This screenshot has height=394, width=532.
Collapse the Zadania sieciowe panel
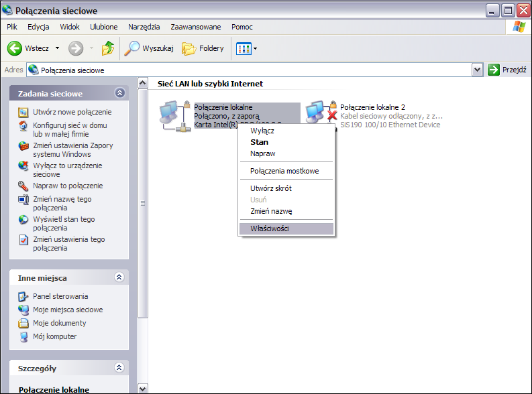[x=119, y=93]
